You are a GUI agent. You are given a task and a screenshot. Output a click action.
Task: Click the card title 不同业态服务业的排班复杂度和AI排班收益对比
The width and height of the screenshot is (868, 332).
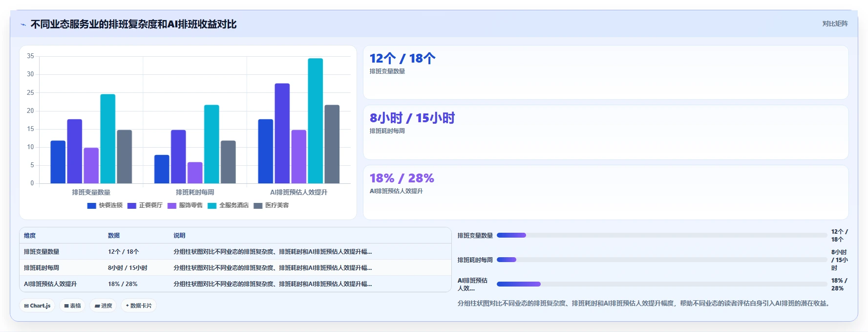point(133,24)
